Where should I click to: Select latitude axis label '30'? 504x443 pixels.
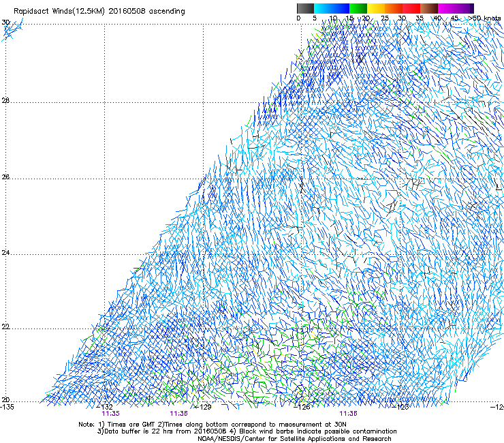[5, 22]
